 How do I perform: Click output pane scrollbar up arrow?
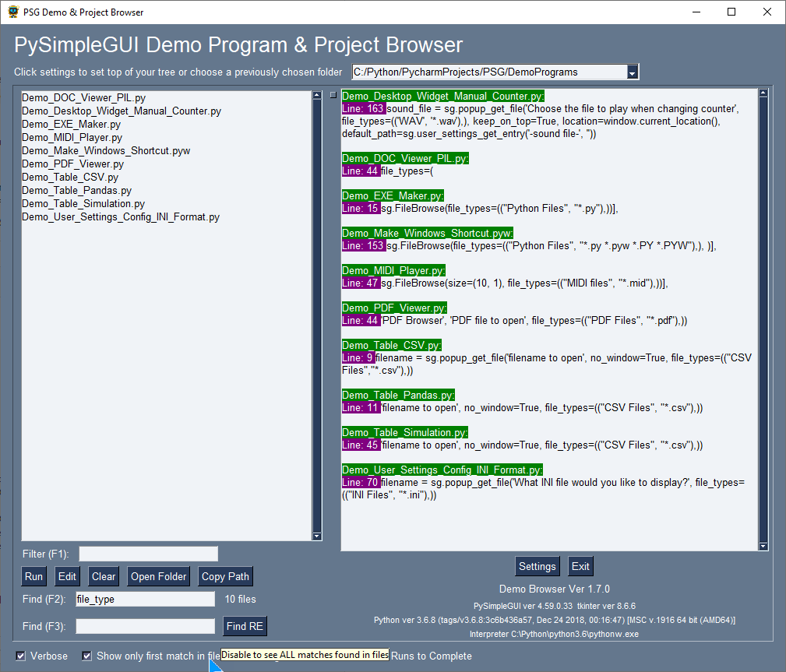pos(763,93)
